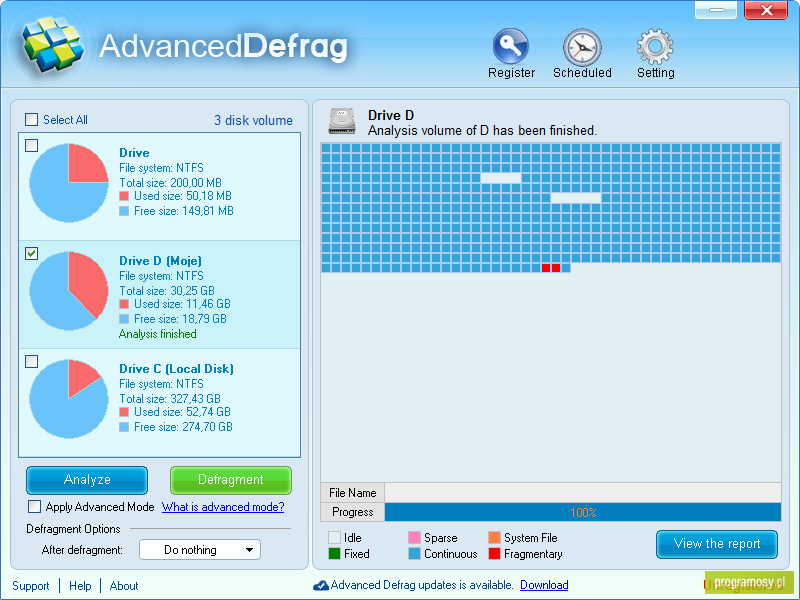Image resolution: width=800 pixels, height=600 pixels.
Task: Check the box for the 200,00 MB drive
Action: click(x=32, y=145)
